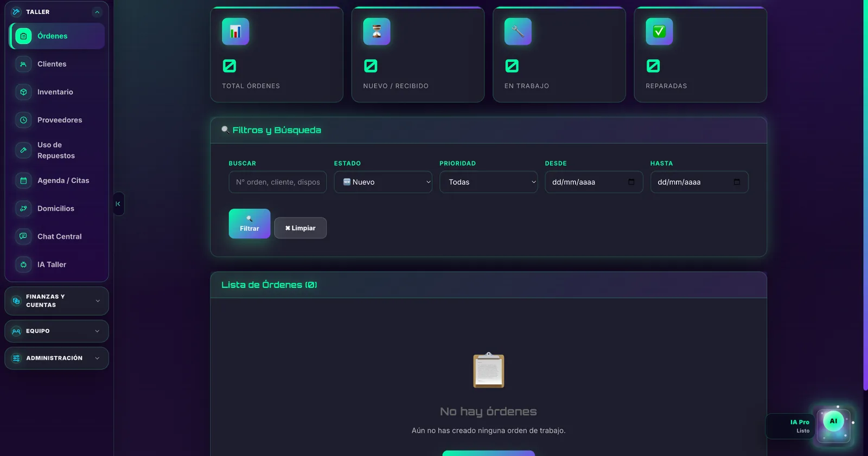Expand the Finanzas y Cuentas section

pyautogui.click(x=56, y=301)
